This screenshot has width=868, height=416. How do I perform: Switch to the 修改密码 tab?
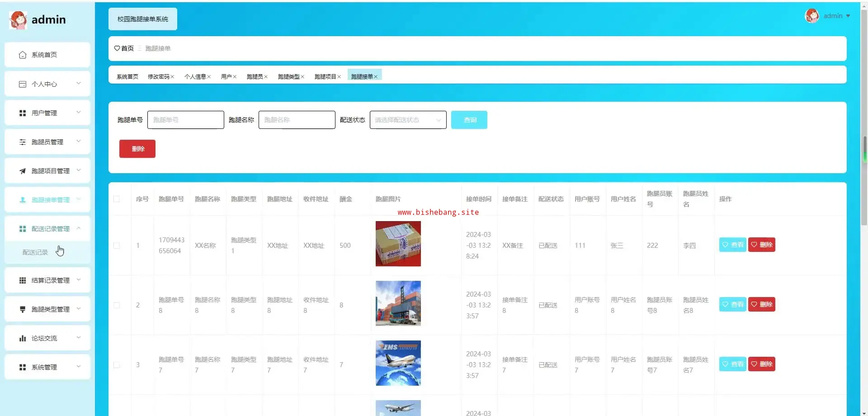tap(159, 77)
